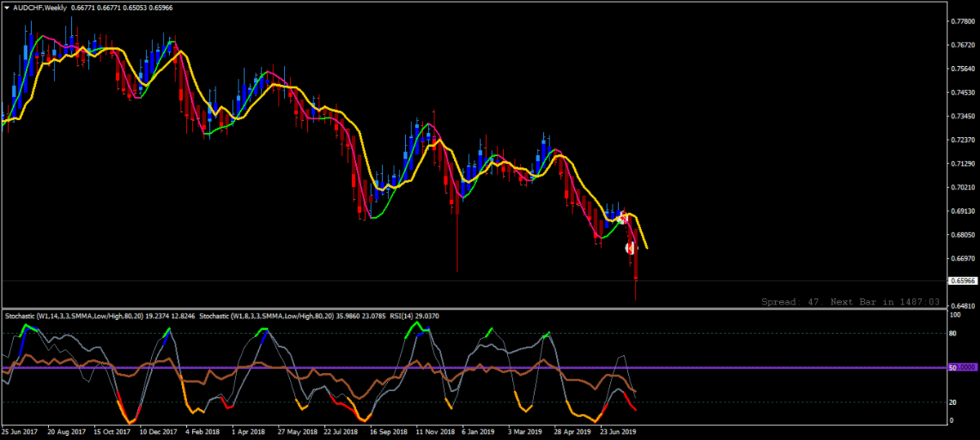The width and height of the screenshot is (980, 440).
Task: Click the purple 50.00000 level label
Action: pyautogui.click(x=962, y=368)
